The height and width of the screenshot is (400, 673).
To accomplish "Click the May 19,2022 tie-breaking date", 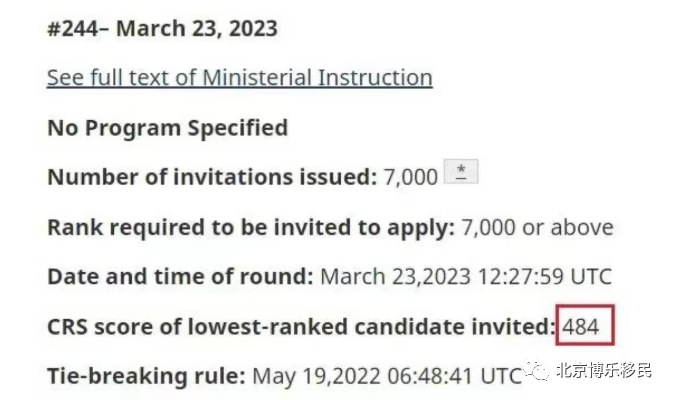I will [316, 376].
